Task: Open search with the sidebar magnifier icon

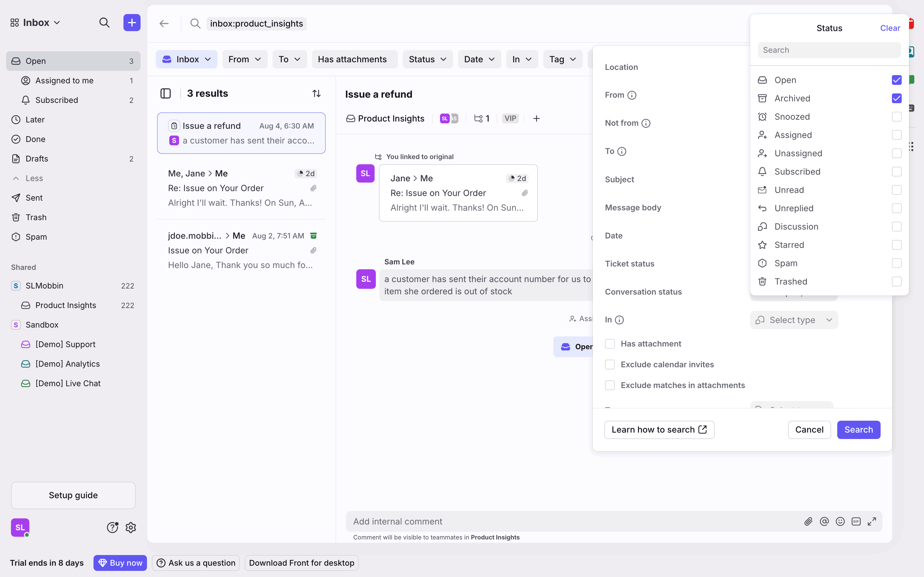Action: 104,23
